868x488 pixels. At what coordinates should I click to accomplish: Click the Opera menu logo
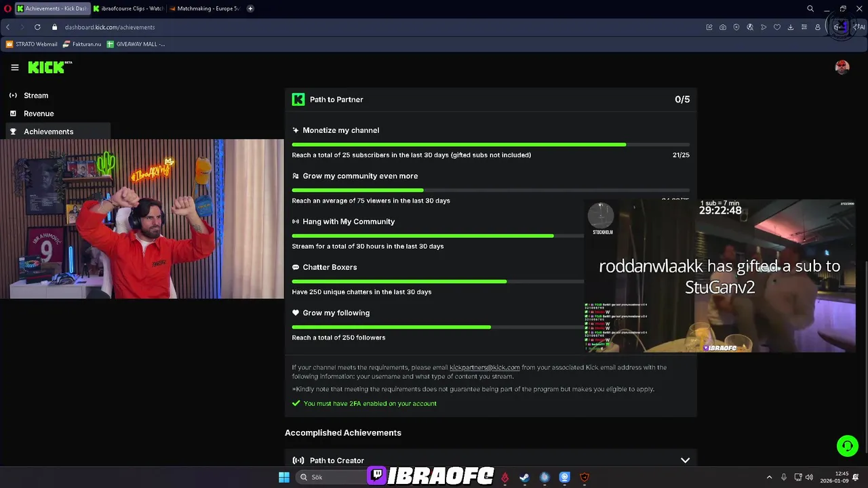pos(7,9)
